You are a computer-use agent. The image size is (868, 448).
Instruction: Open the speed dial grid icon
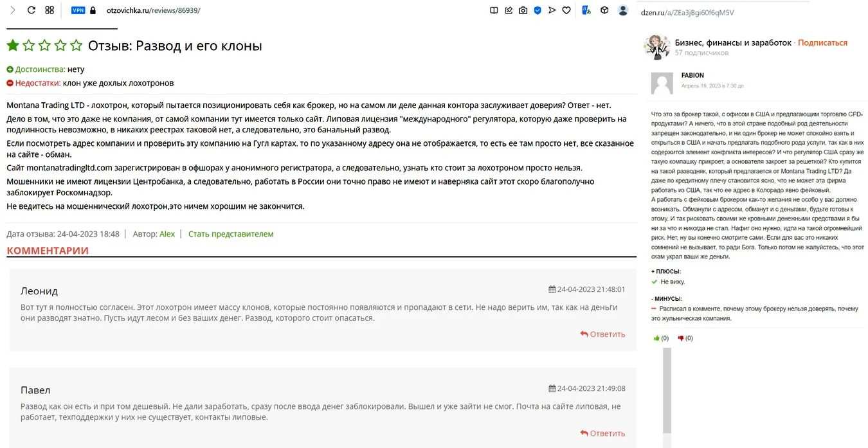(50, 10)
